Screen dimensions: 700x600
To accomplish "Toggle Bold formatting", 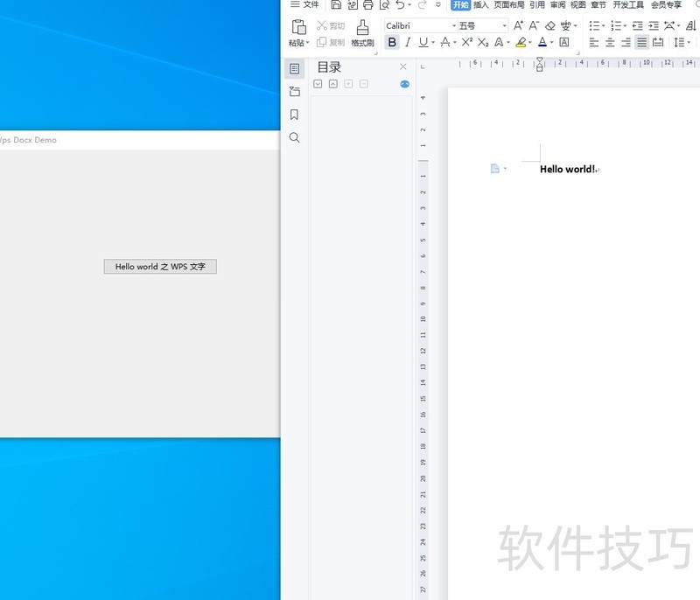I will [x=392, y=42].
